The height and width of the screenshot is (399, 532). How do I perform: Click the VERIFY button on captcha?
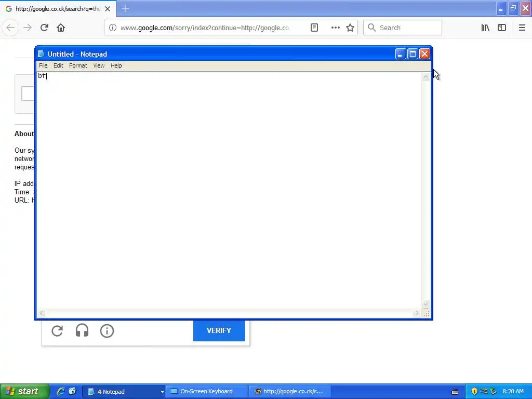coord(219,330)
